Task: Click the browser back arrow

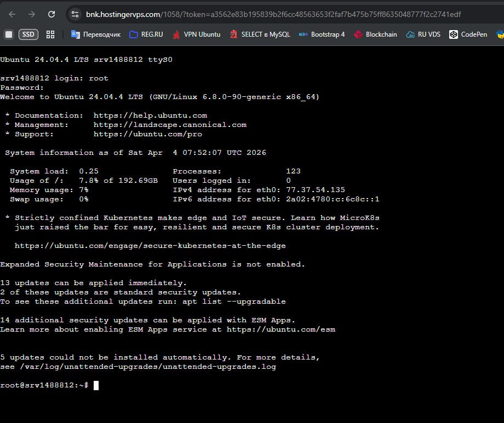Action: (x=12, y=14)
